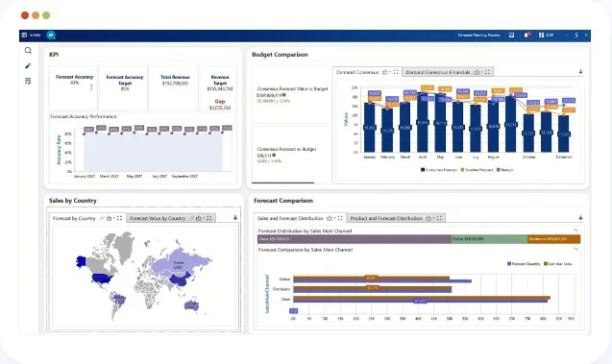The width and height of the screenshot is (612, 364).
Task: Click the Last Year Sales legend entry
Action: pyautogui.click(x=558, y=264)
